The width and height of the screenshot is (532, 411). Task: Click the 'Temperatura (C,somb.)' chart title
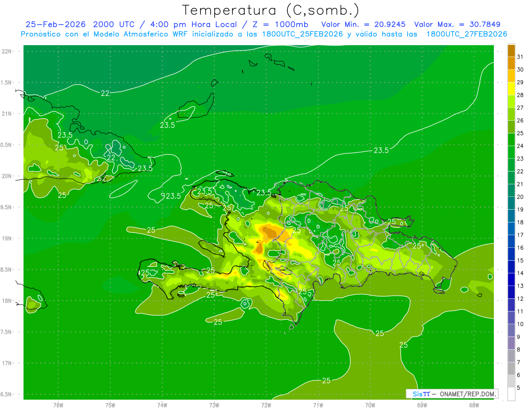(x=271, y=10)
